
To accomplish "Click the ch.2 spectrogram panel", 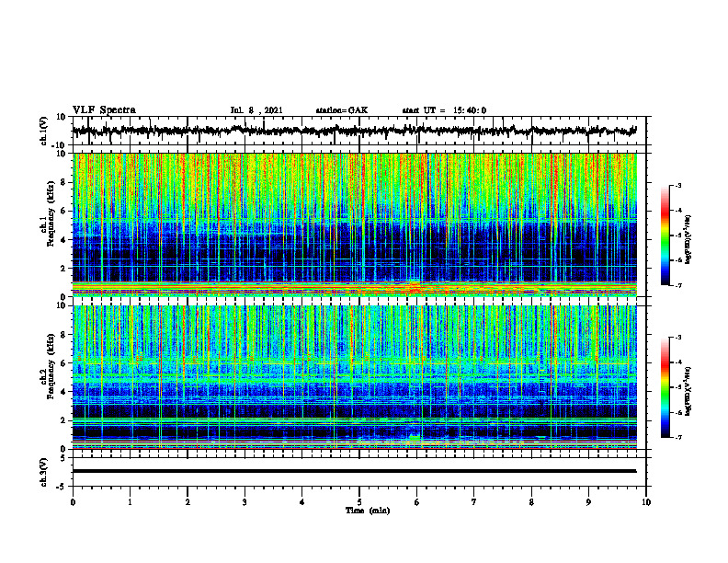I will point(354,377).
